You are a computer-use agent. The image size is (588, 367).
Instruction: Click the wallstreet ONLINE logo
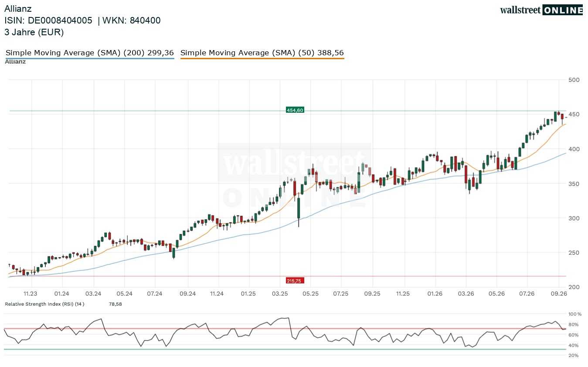pyautogui.click(x=541, y=10)
